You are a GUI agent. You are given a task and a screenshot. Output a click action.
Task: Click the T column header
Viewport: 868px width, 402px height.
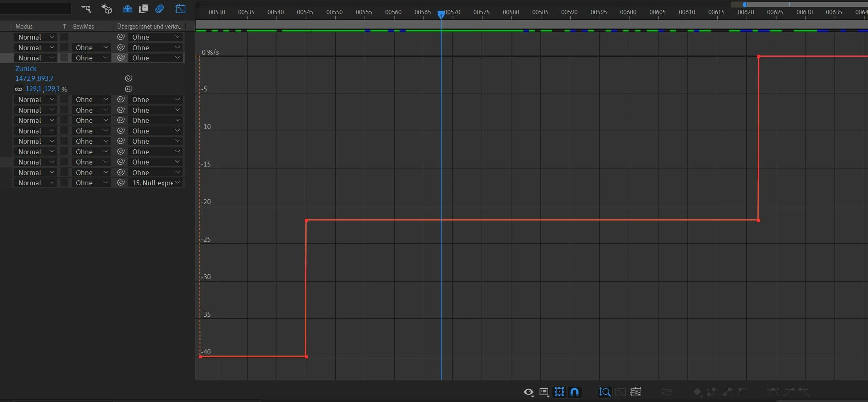coord(64,26)
